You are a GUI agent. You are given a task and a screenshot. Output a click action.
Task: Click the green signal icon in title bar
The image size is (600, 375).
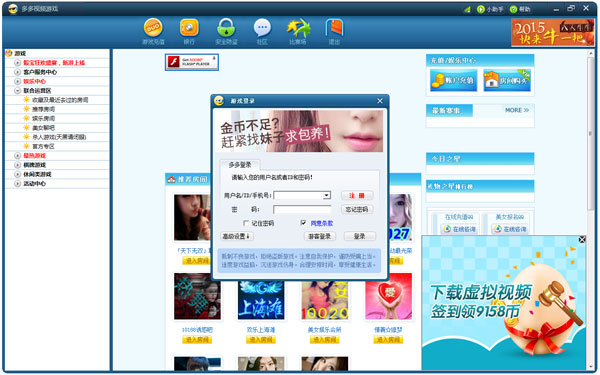[x=467, y=9]
